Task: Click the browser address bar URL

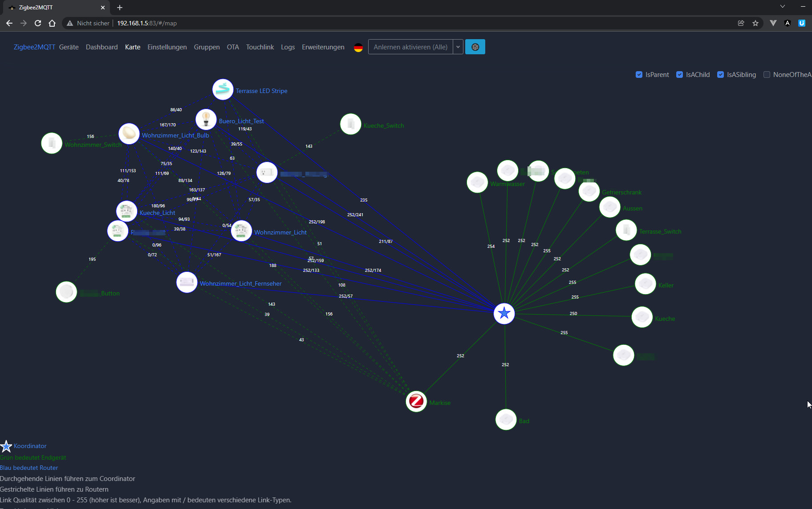Action: (147, 23)
